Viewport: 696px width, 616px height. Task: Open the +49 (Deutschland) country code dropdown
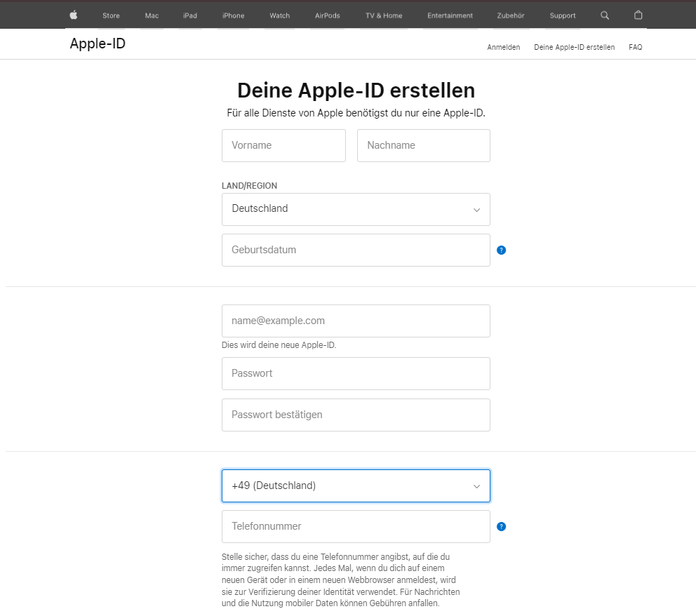coord(356,486)
